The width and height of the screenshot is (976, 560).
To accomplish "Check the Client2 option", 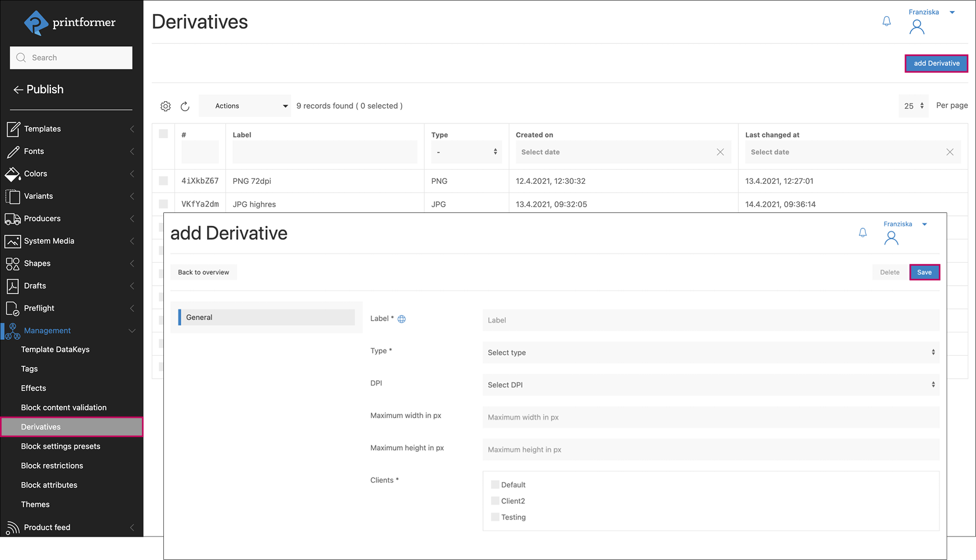I will click(495, 501).
